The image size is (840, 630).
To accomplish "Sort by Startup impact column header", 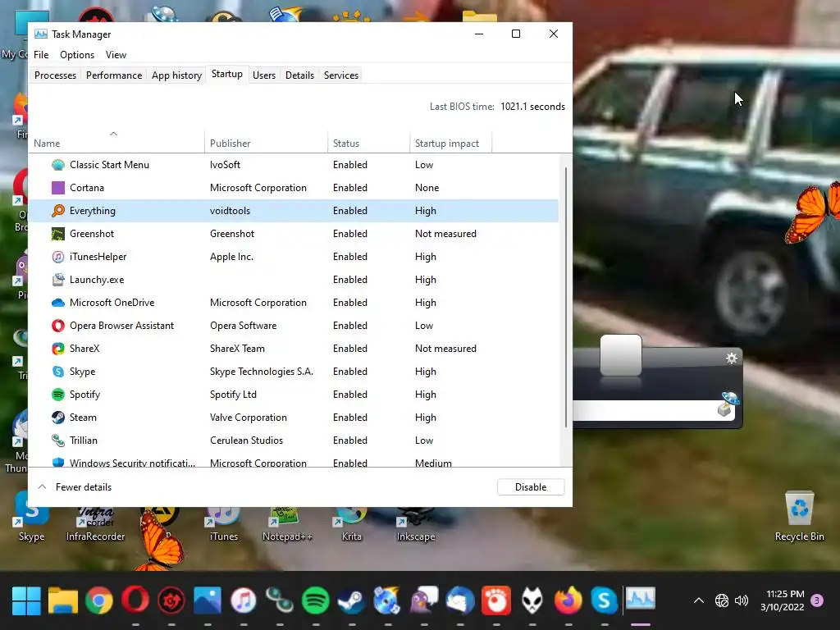I will click(450, 143).
